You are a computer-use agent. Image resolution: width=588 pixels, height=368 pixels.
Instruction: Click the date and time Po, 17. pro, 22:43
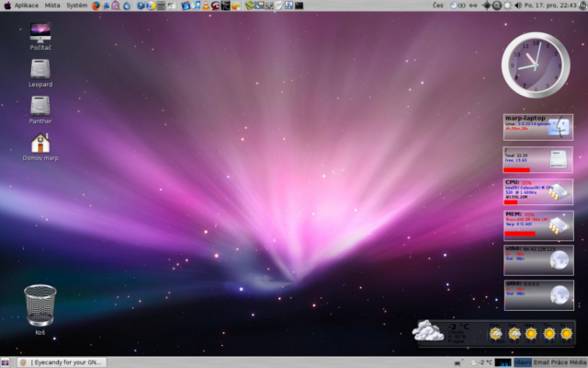(x=550, y=6)
